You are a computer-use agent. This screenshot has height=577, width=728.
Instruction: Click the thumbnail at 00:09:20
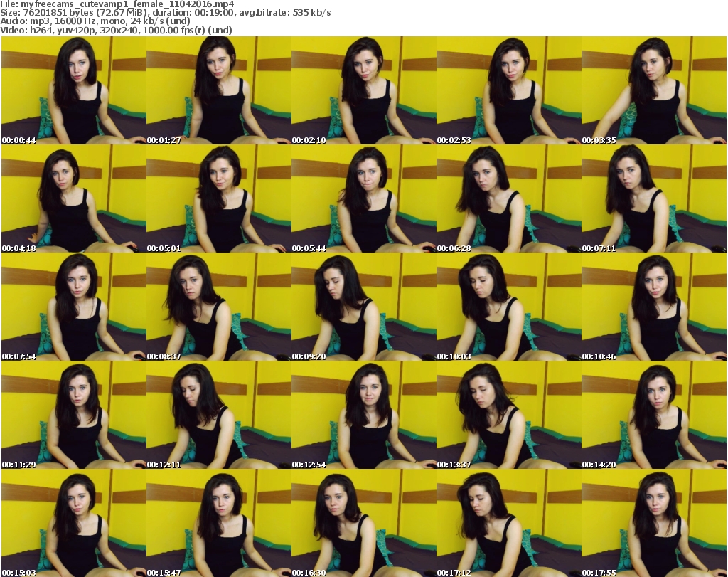click(x=363, y=307)
